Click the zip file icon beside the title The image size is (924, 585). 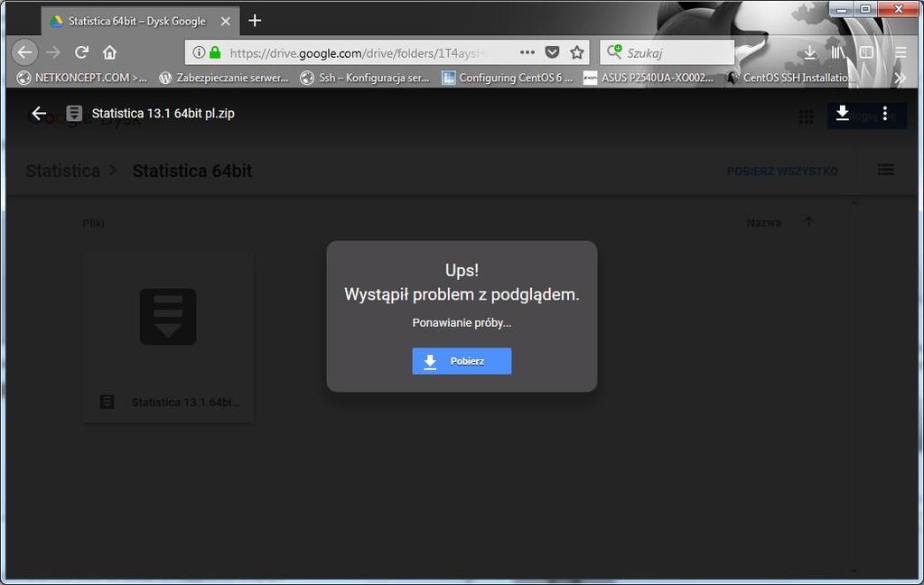point(74,113)
